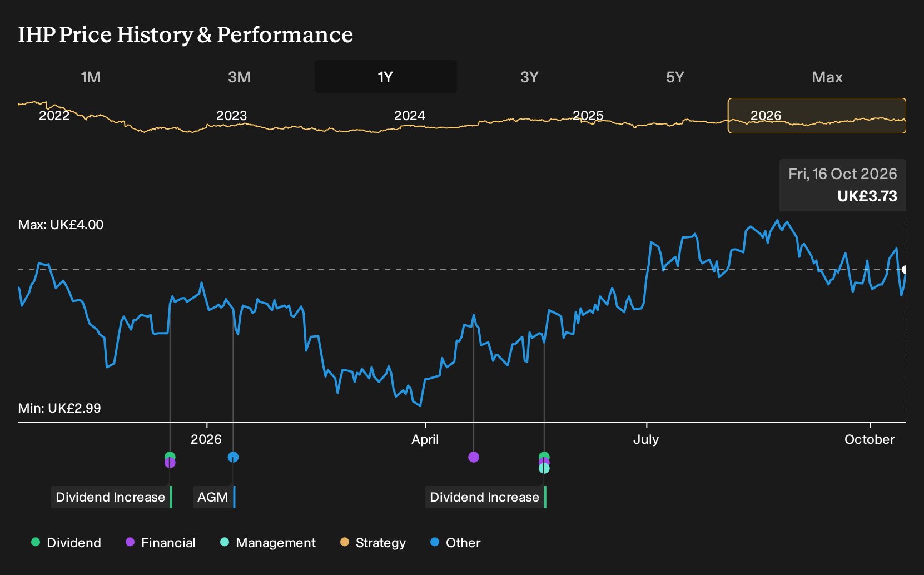Toggle the Management legend filter
Screen dimensions: 924x575
[268, 543]
